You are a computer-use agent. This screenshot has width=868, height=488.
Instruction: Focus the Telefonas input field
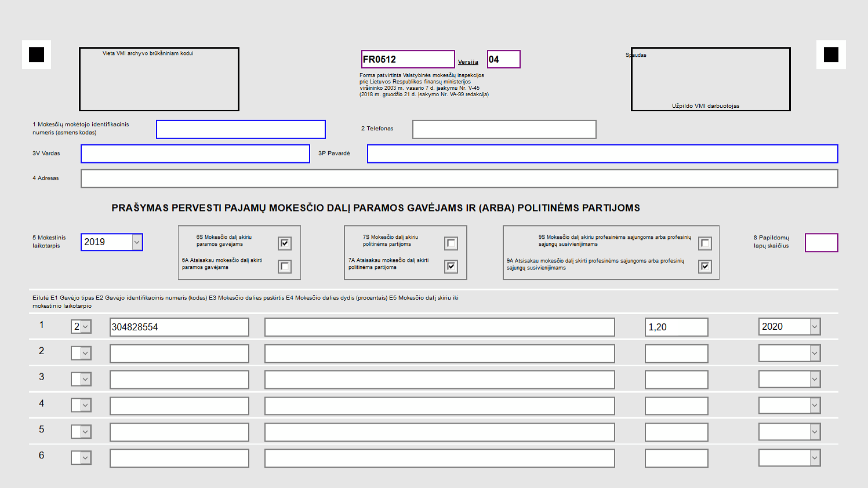pos(504,129)
